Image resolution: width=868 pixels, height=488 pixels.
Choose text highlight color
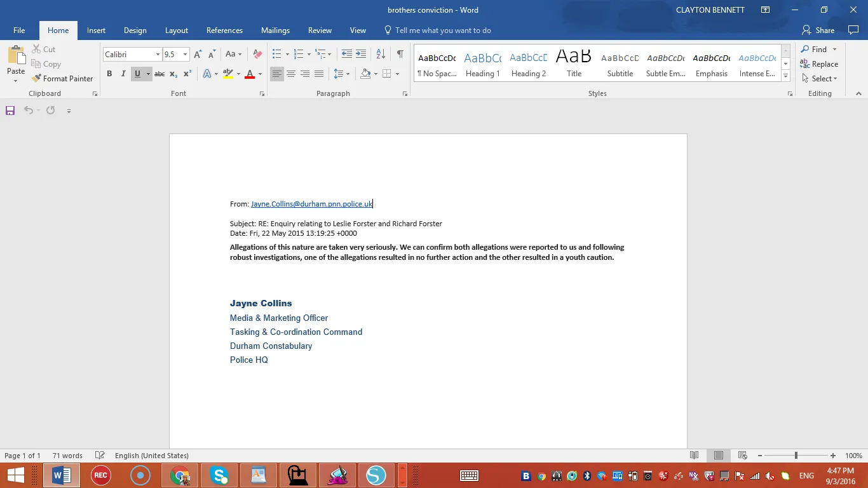pyautogui.click(x=228, y=74)
